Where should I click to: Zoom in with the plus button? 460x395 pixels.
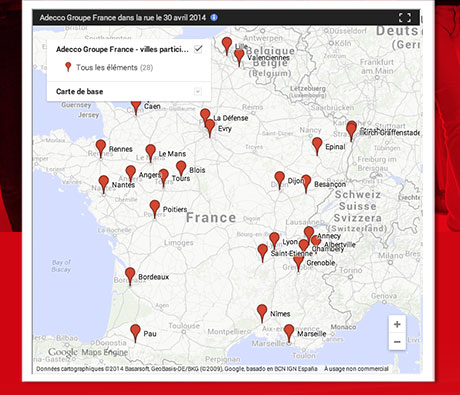pyautogui.click(x=397, y=324)
